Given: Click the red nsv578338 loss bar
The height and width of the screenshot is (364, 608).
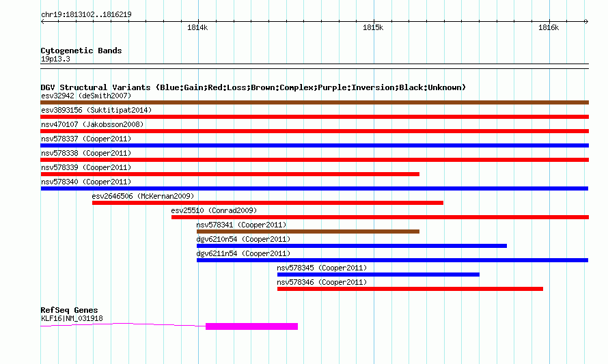Looking at the screenshot, I should click(314, 160).
